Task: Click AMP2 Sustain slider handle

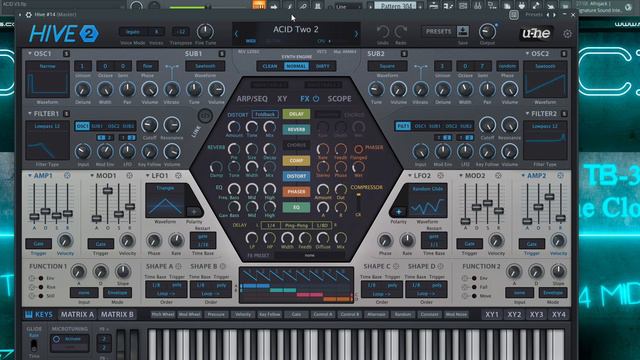Action: pos(549,196)
